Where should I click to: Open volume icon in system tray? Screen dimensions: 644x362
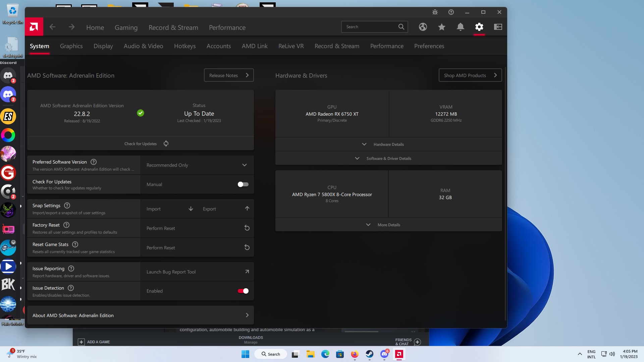(612, 354)
